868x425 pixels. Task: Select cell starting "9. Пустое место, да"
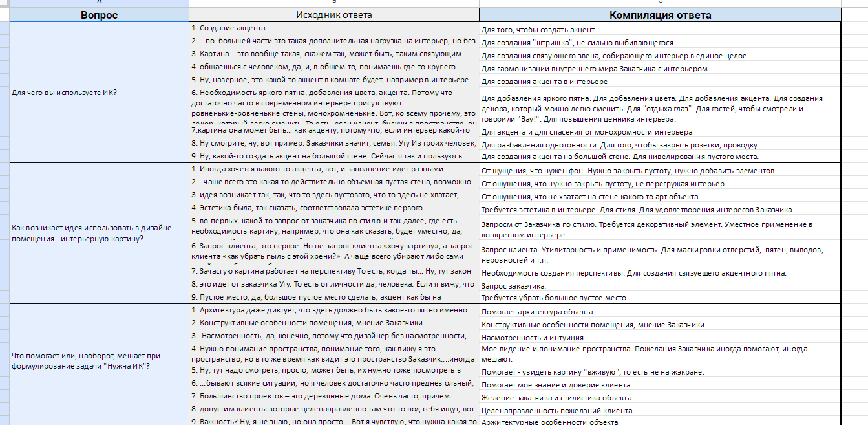pos(334,297)
